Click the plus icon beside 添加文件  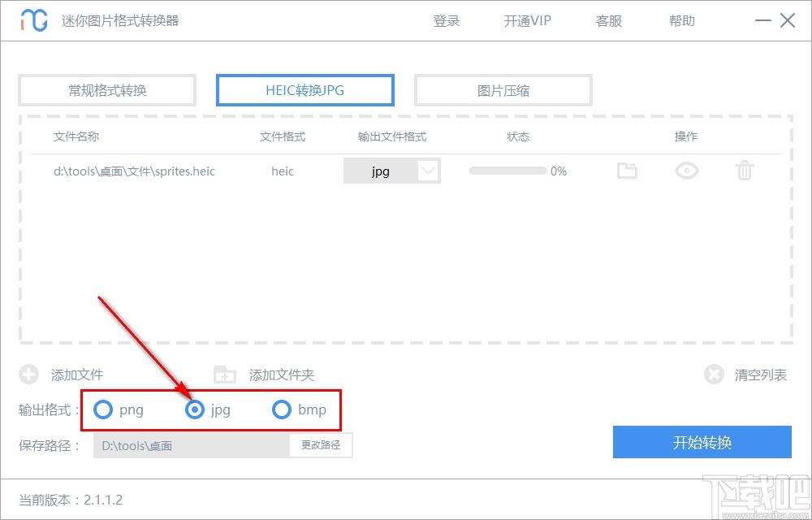[29, 375]
